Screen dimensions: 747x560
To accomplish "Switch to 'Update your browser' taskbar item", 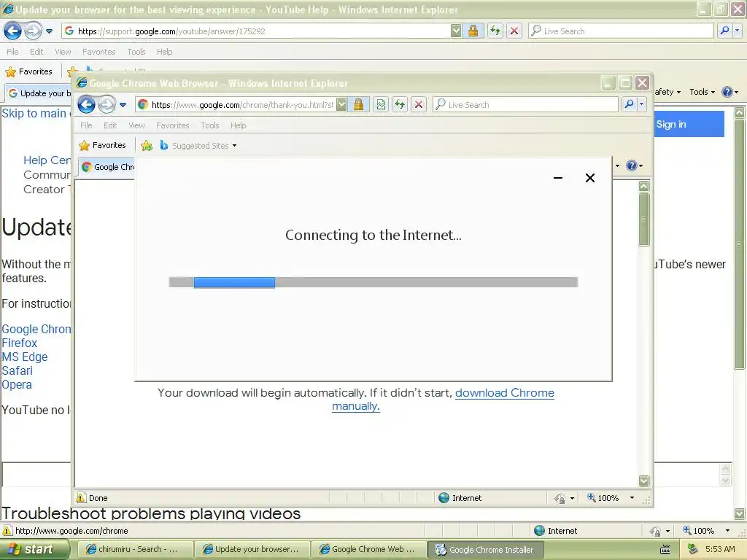I will tap(252, 550).
